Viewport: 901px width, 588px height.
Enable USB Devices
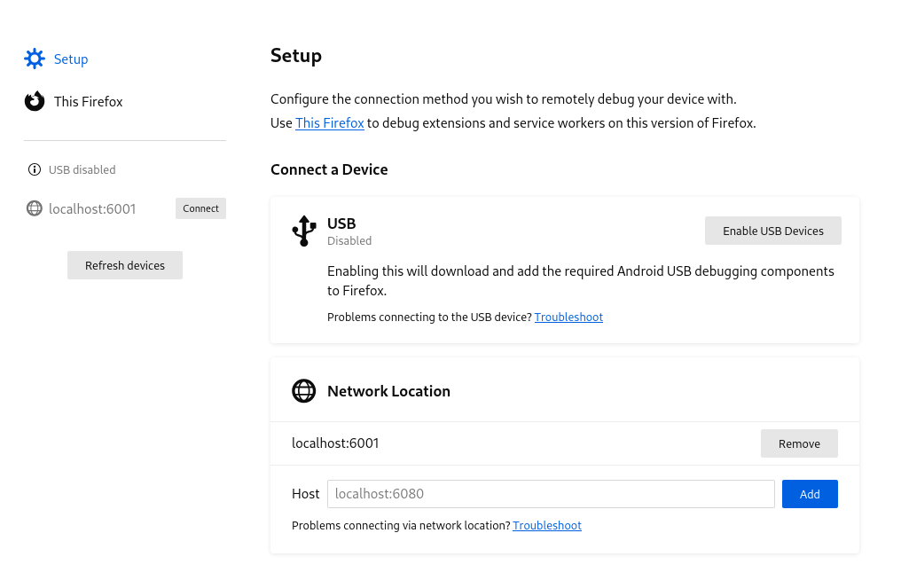[772, 231]
